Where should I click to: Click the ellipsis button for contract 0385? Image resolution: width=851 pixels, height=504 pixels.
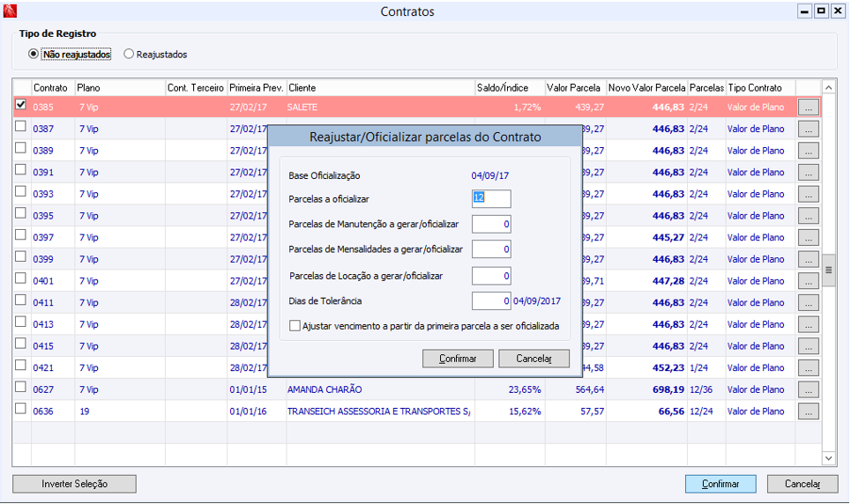[x=808, y=107]
